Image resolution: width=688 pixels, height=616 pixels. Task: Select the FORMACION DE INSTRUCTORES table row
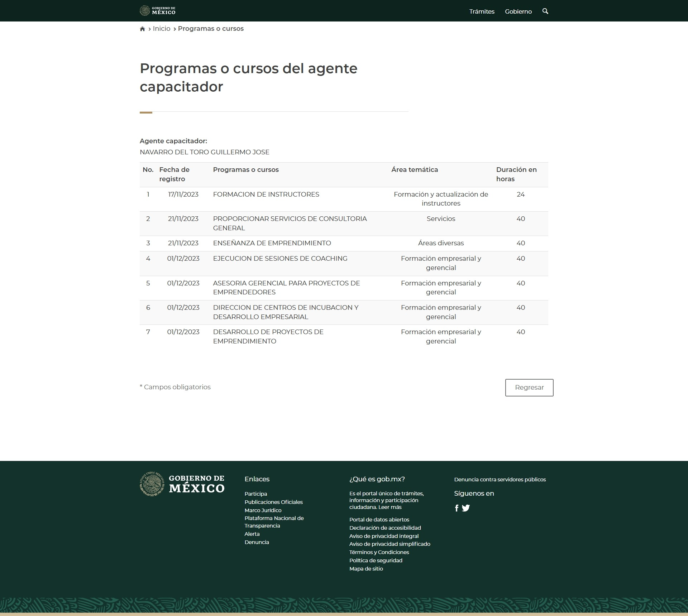click(266, 194)
